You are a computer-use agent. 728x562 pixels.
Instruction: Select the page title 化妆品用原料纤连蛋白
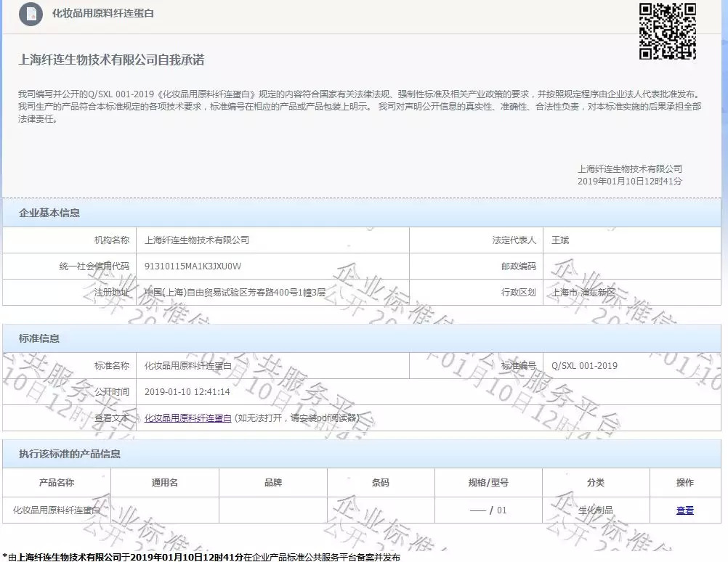(102, 13)
